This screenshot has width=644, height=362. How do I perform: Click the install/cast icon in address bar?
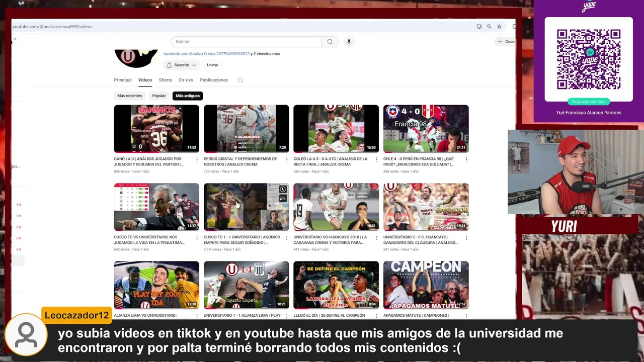[479, 26]
